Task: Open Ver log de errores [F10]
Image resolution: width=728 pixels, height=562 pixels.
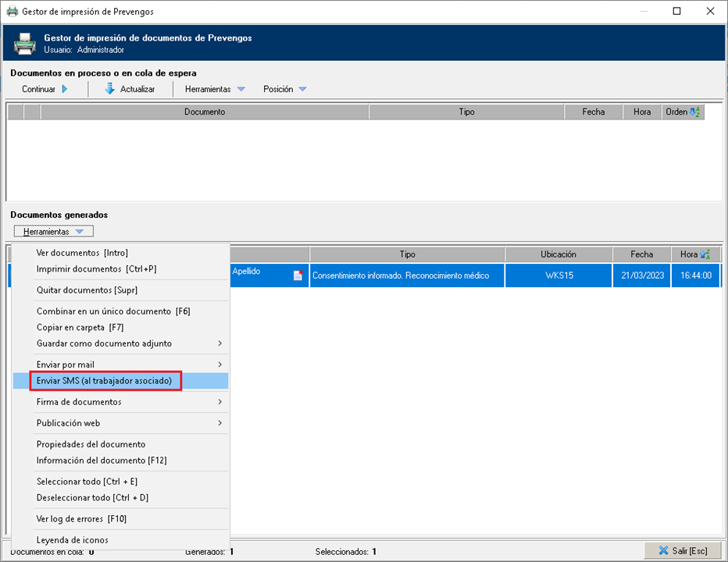Action: point(81,519)
